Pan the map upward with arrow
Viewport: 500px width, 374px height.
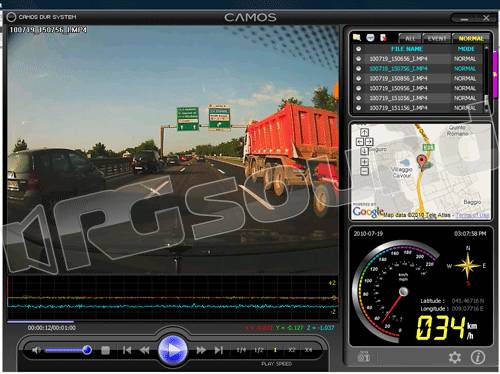point(364,132)
